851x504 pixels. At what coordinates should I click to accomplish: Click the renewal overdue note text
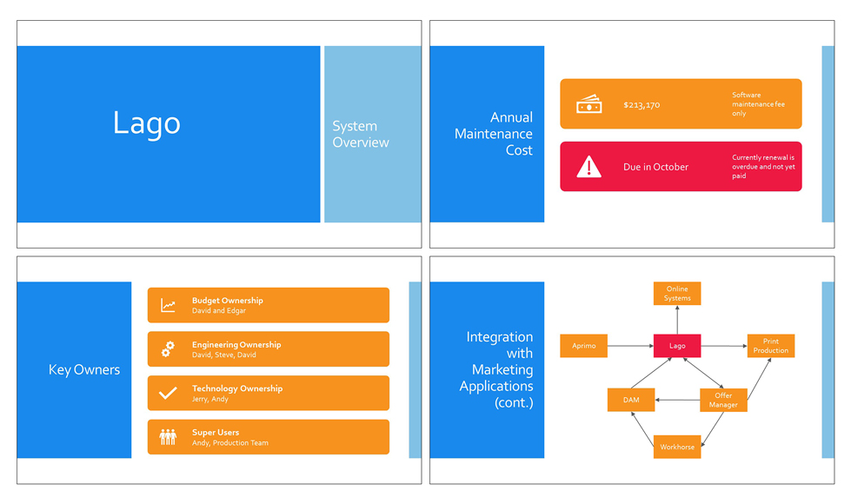pyautogui.click(x=763, y=167)
